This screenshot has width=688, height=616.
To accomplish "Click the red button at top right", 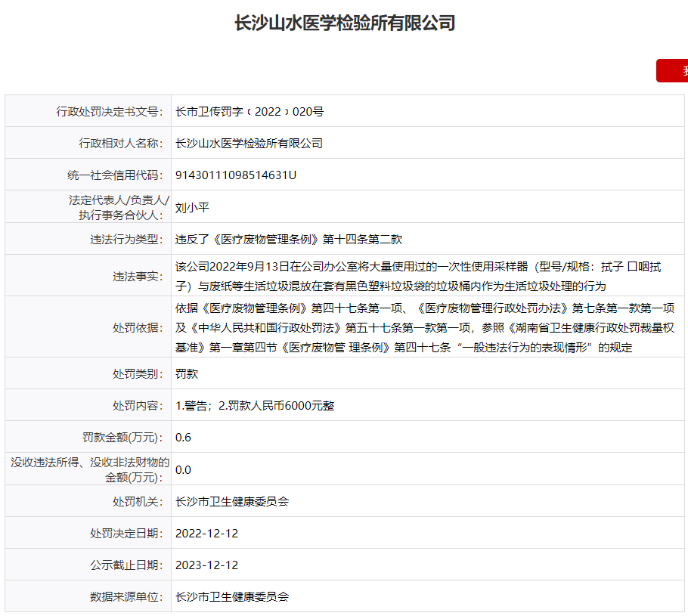I will coord(672,71).
